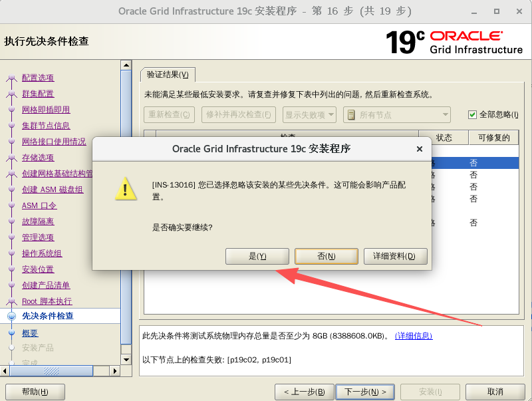The width and height of the screenshot is (532, 401).
Task: Go to step 概要
Action: (x=30, y=333)
